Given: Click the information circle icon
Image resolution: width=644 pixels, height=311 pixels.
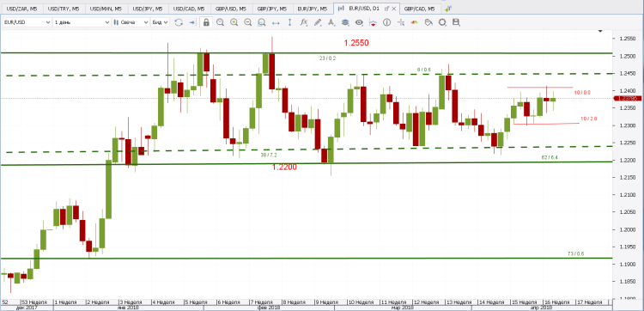Looking at the screenshot, I should (386, 22).
